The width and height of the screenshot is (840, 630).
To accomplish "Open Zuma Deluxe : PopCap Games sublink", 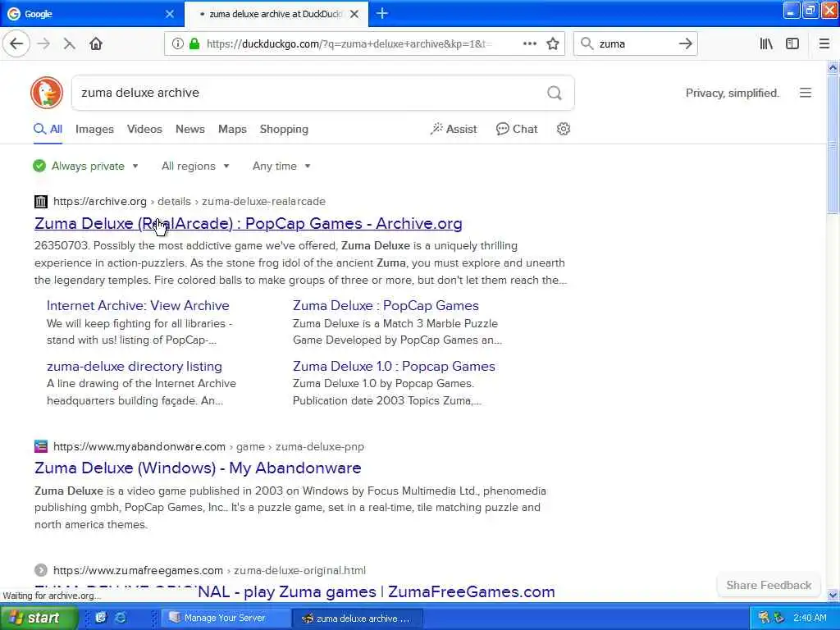I will pos(386,305).
